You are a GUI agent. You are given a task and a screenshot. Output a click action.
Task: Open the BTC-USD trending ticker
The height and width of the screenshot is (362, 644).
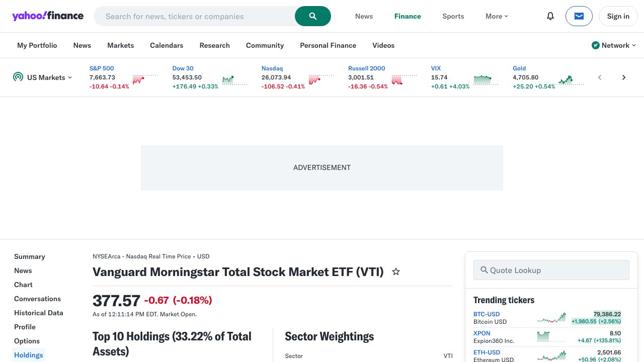point(487,314)
